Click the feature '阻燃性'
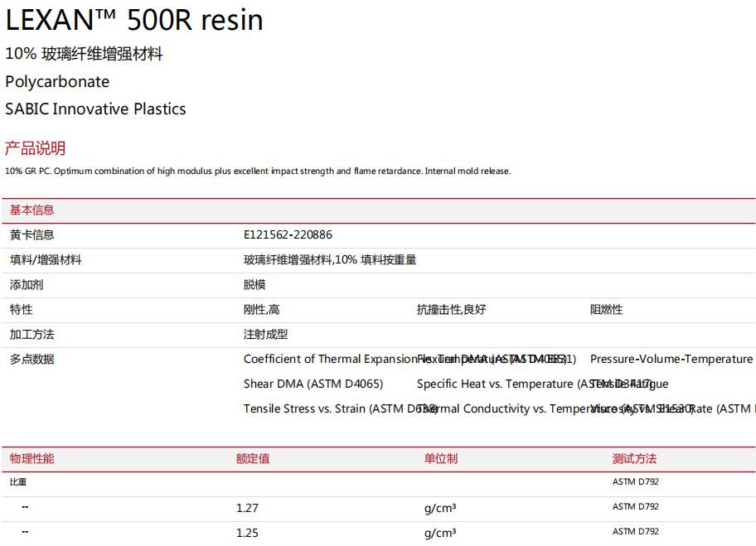The width and height of the screenshot is (756, 546). 607,309
